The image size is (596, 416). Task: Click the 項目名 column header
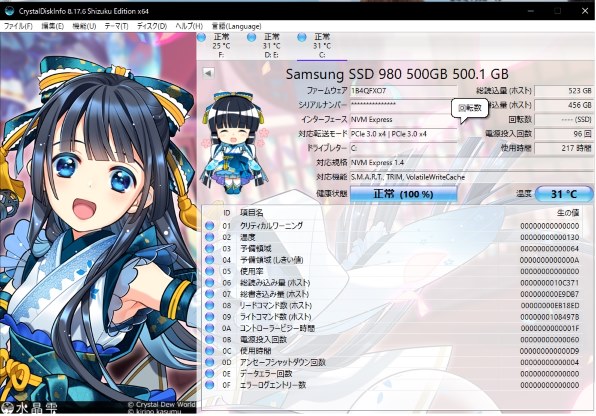pos(251,213)
